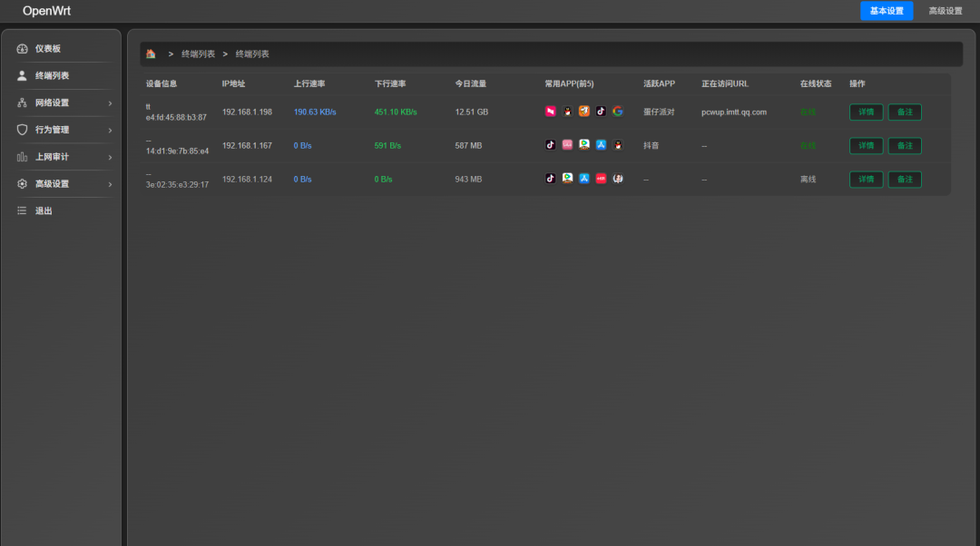Expand the 行为管理 submenu chevron
The height and width of the screenshot is (546, 980).
110,130
